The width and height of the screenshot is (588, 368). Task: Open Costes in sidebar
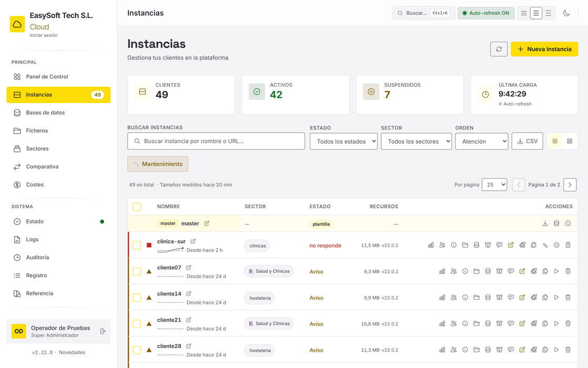click(x=58, y=185)
